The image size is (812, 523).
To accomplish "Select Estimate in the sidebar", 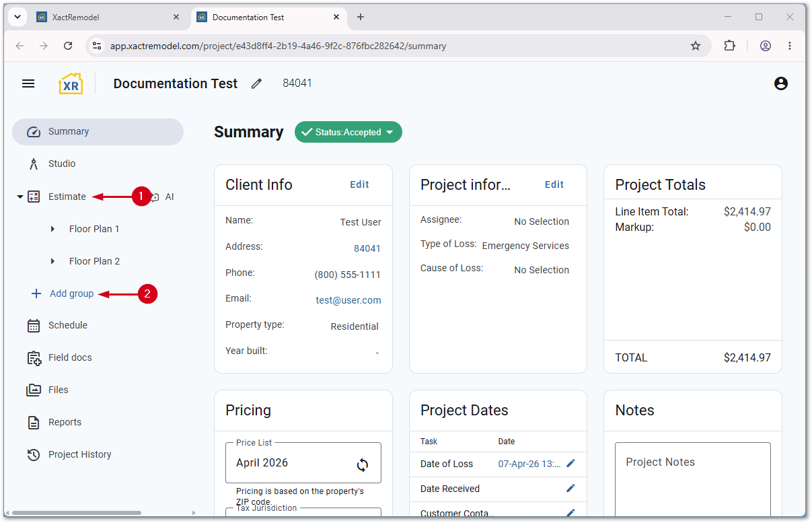I will pyautogui.click(x=67, y=197).
